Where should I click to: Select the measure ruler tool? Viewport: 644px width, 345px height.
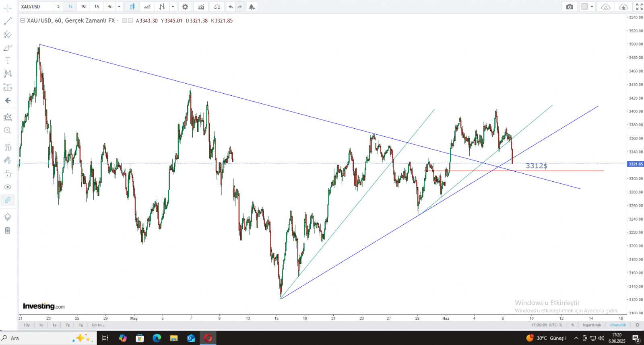(8, 117)
